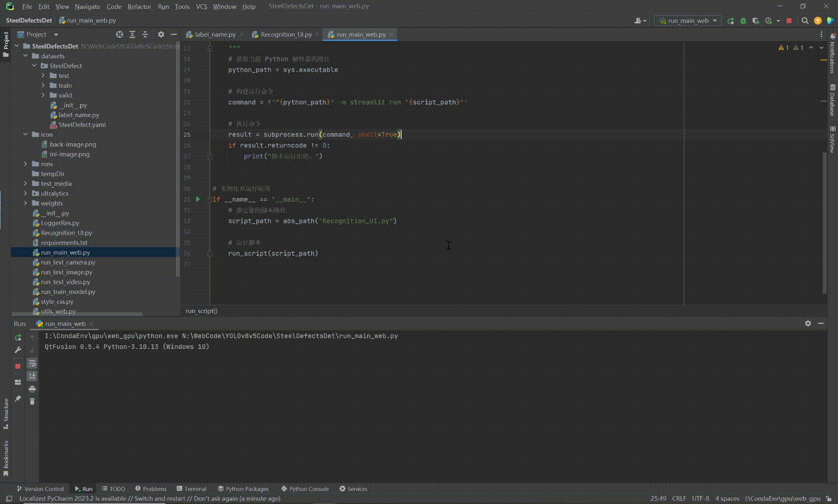This screenshot has height=504, width=838.
Task: Expand the weights folder
Action: pos(26,203)
